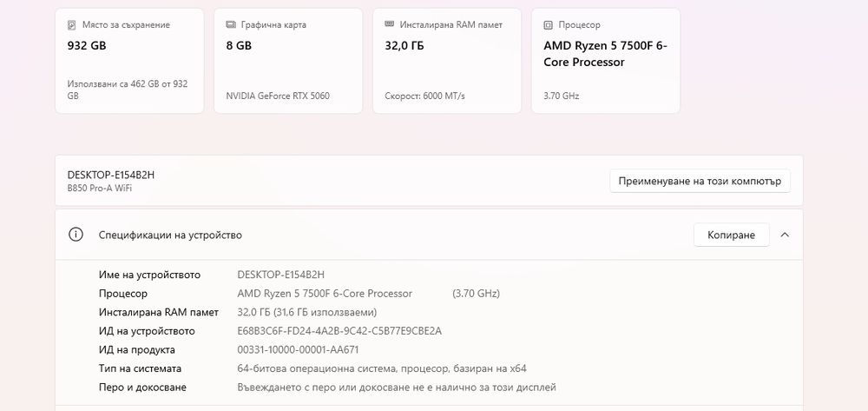Click the device ID value E68B3C6F

point(339,331)
